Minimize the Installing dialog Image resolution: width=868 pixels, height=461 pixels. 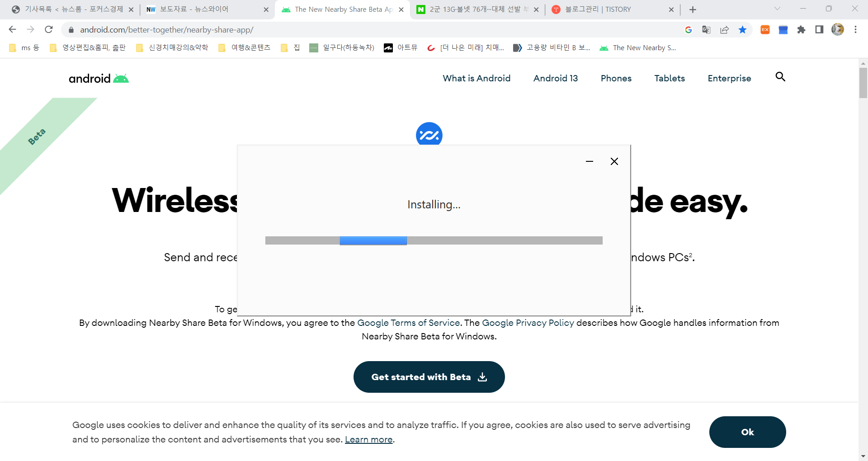pos(590,161)
